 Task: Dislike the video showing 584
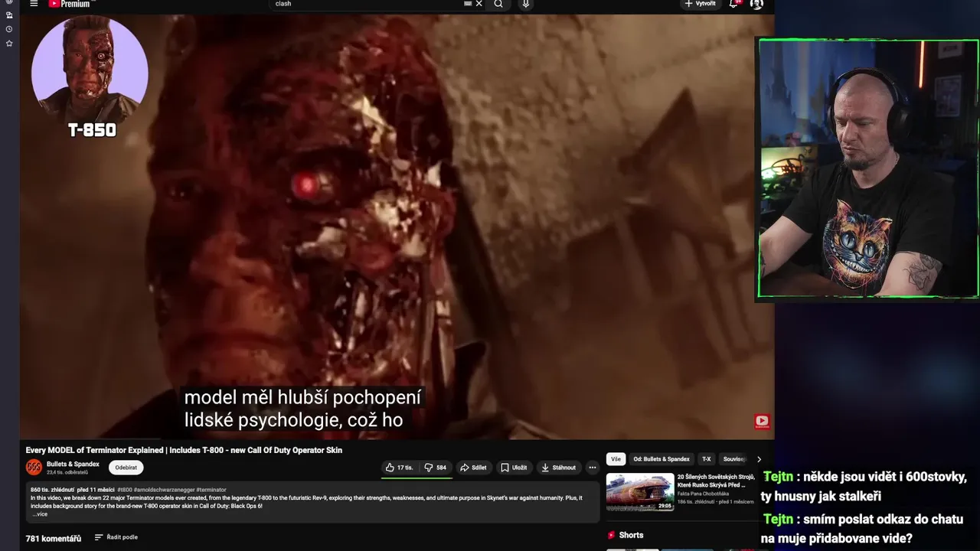pyautogui.click(x=435, y=468)
